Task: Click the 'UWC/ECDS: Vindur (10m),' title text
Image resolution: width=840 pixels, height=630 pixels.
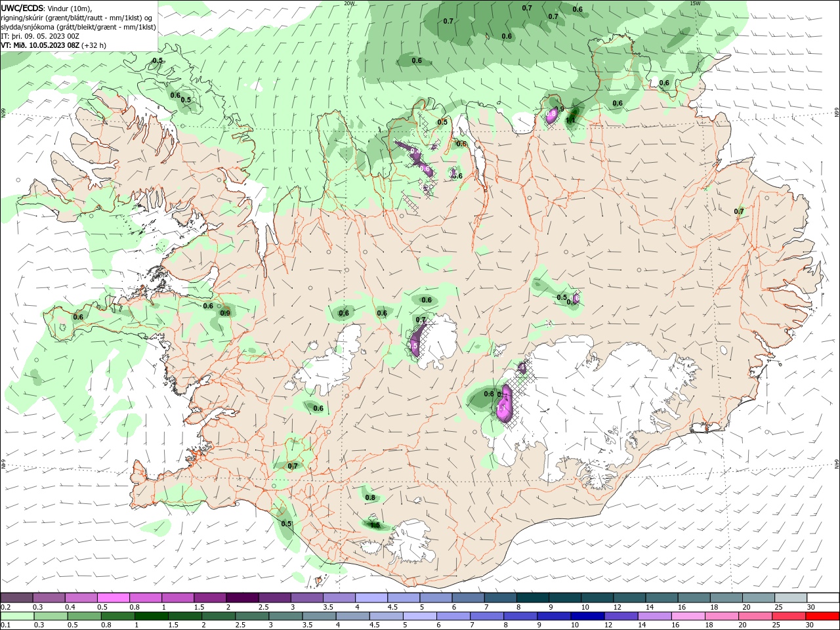Action: tap(47, 8)
